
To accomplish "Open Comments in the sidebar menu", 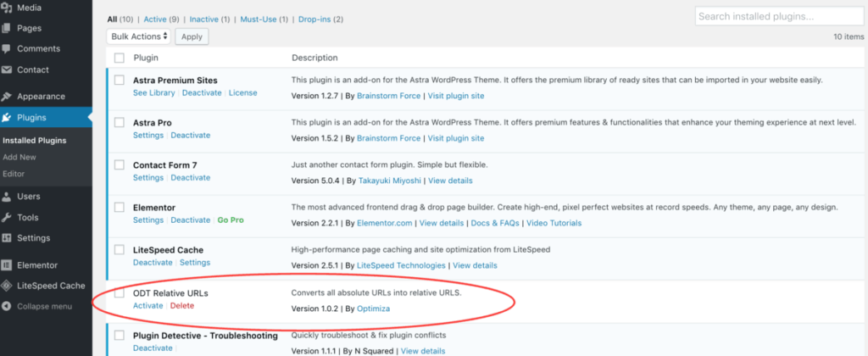I will [37, 48].
